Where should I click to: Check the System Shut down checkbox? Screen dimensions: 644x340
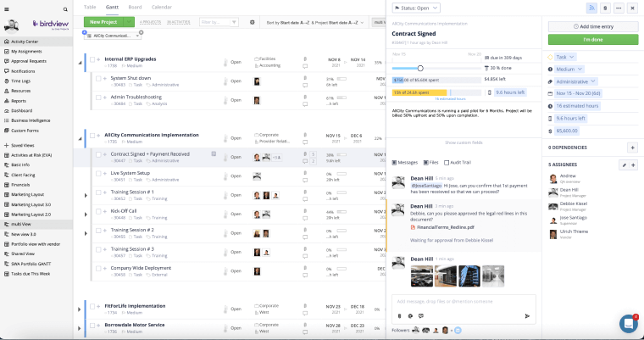click(x=98, y=78)
